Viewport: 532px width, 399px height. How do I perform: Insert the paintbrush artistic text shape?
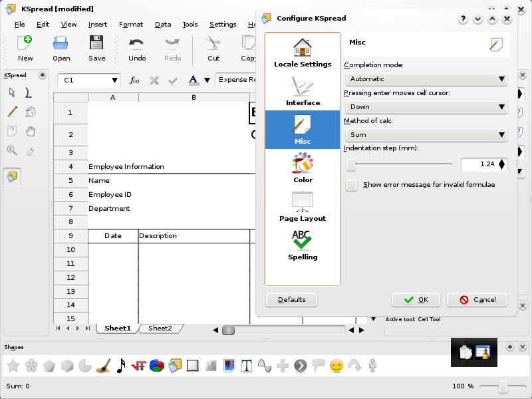[103, 366]
